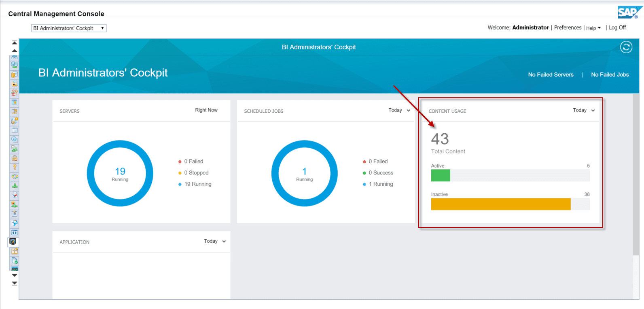Screen dimensions: 644x309
Task: Click the 1 Running jobs donut chart
Action: click(305, 173)
